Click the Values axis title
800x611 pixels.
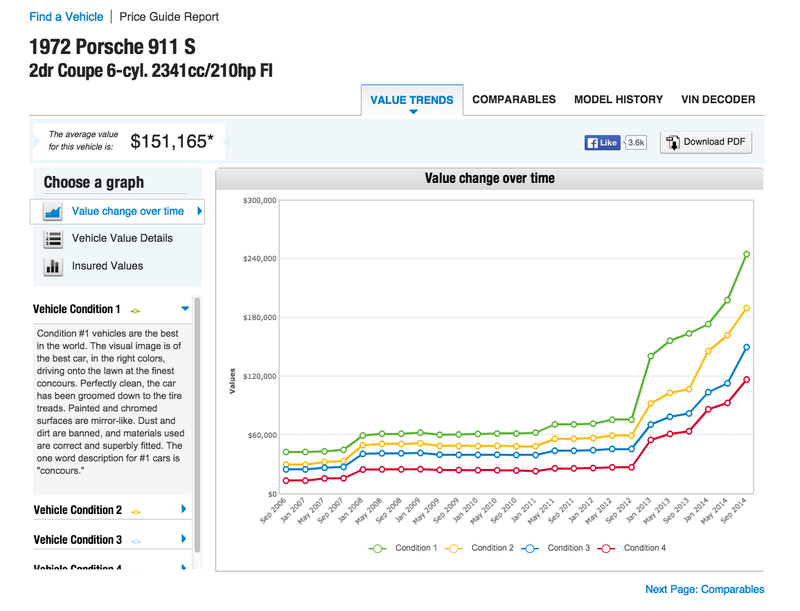click(233, 381)
